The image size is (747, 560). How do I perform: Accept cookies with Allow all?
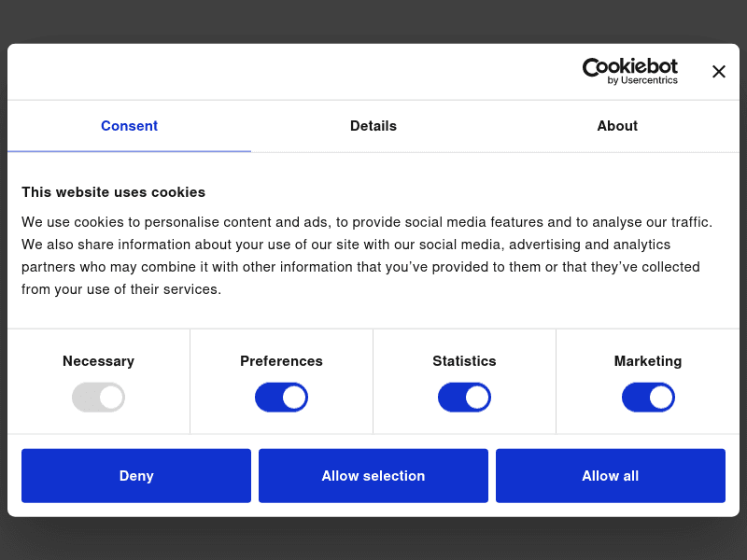(611, 476)
